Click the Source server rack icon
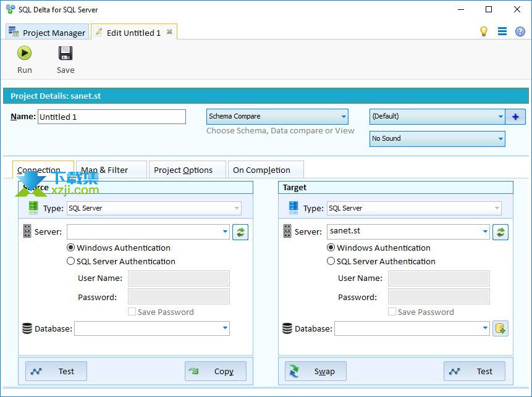The image size is (532, 397). coord(27,231)
